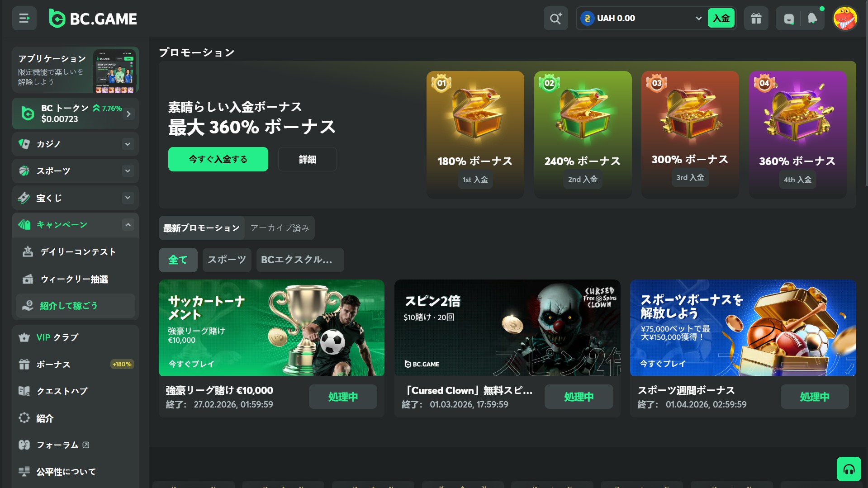Select the 360% bonus 4th deposit card
The height and width of the screenshot is (488, 868).
pyautogui.click(x=797, y=134)
